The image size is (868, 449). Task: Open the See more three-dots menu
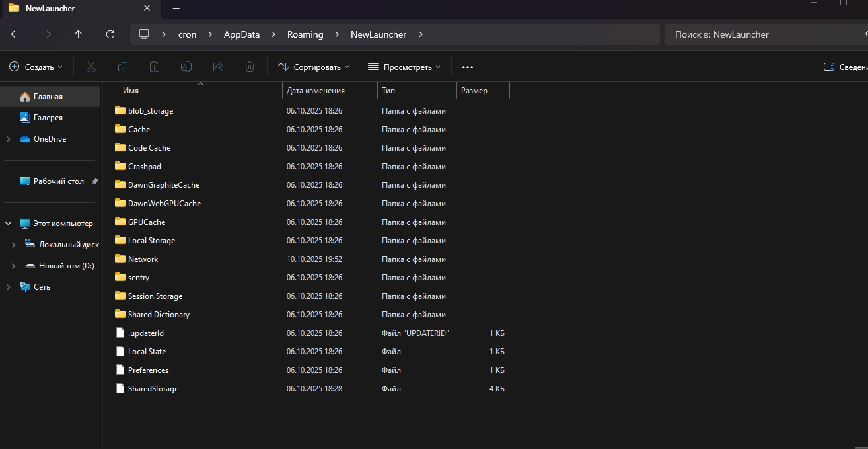(x=468, y=67)
